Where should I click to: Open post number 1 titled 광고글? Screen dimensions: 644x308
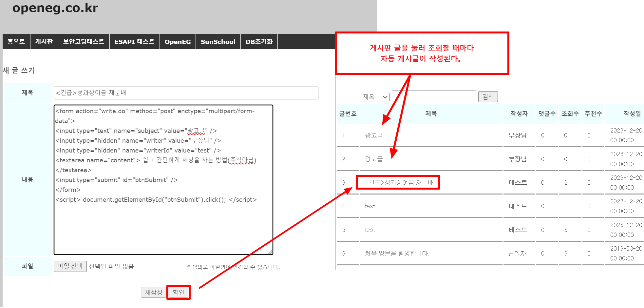(374, 135)
